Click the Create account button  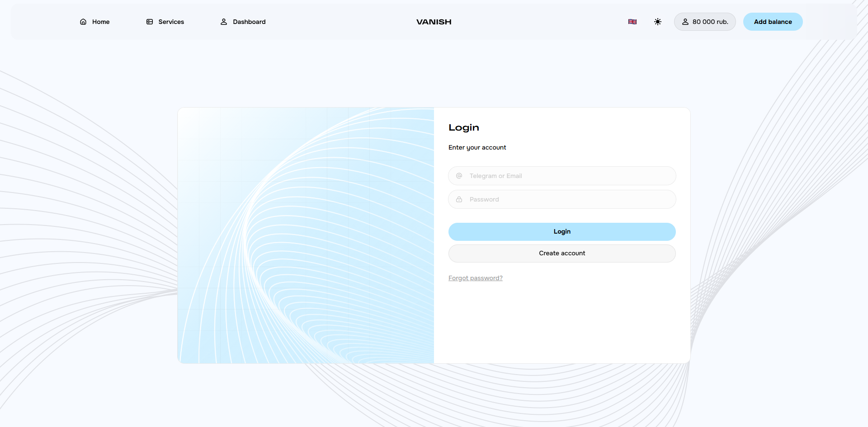point(562,253)
